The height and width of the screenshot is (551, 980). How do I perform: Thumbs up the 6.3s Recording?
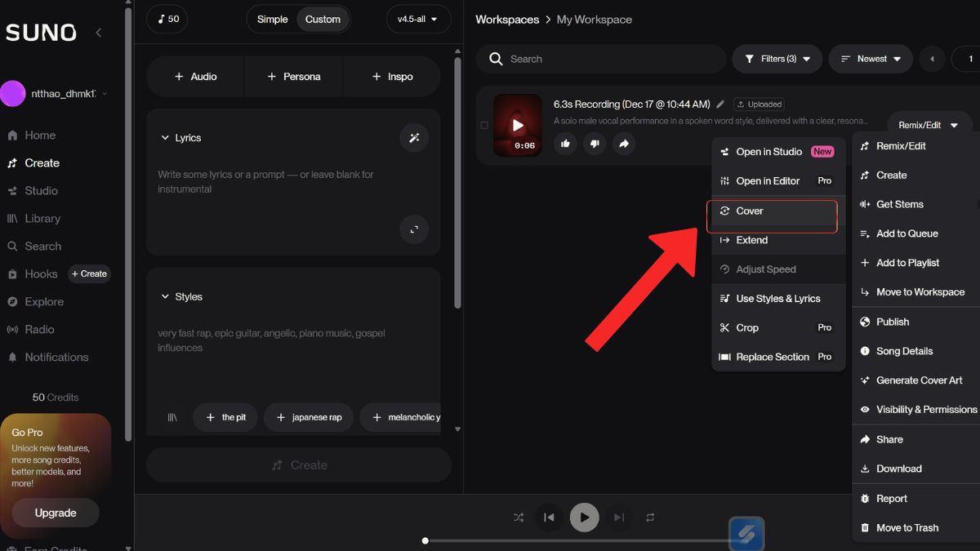tap(565, 144)
